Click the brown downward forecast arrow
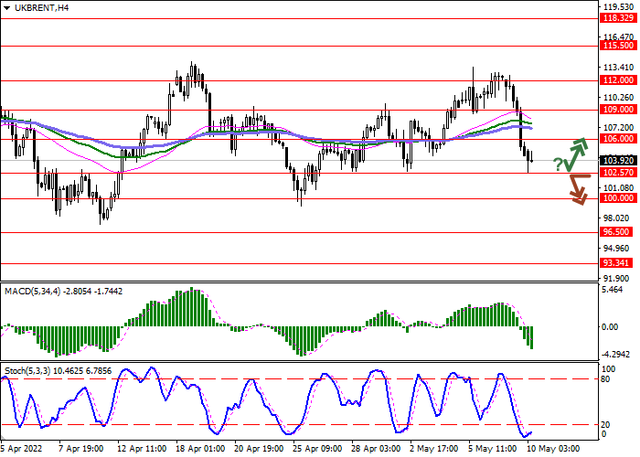The image size is (640, 457). pos(580,189)
